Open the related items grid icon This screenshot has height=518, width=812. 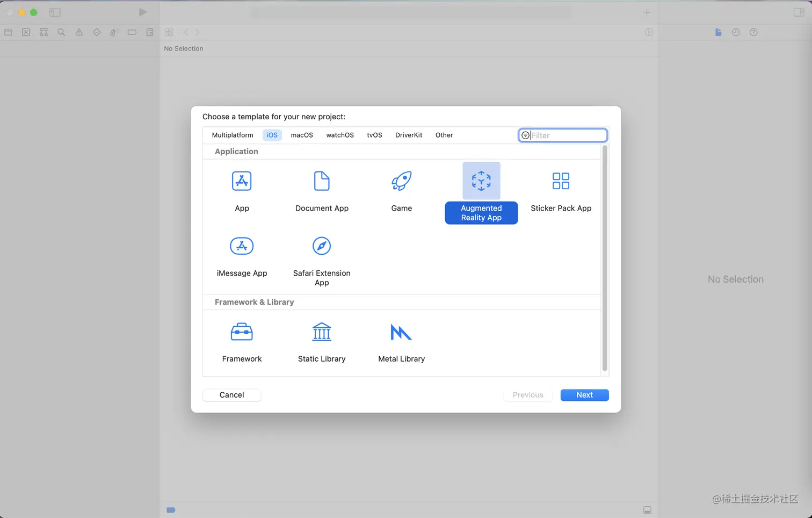(x=169, y=32)
